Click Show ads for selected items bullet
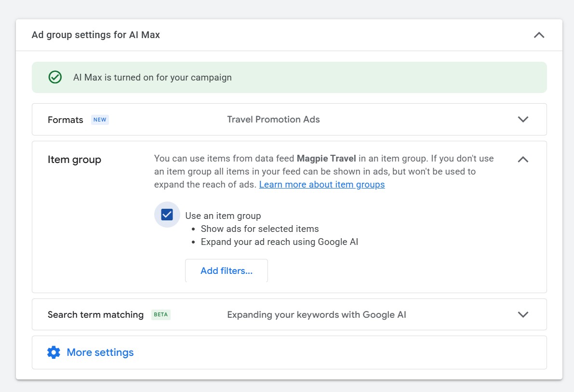The width and height of the screenshot is (574, 392). [x=260, y=229]
